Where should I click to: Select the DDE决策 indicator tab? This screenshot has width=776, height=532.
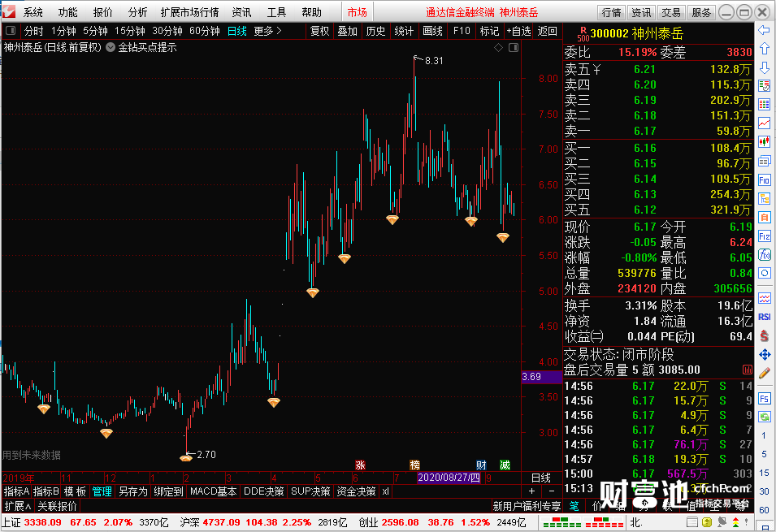click(x=264, y=491)
